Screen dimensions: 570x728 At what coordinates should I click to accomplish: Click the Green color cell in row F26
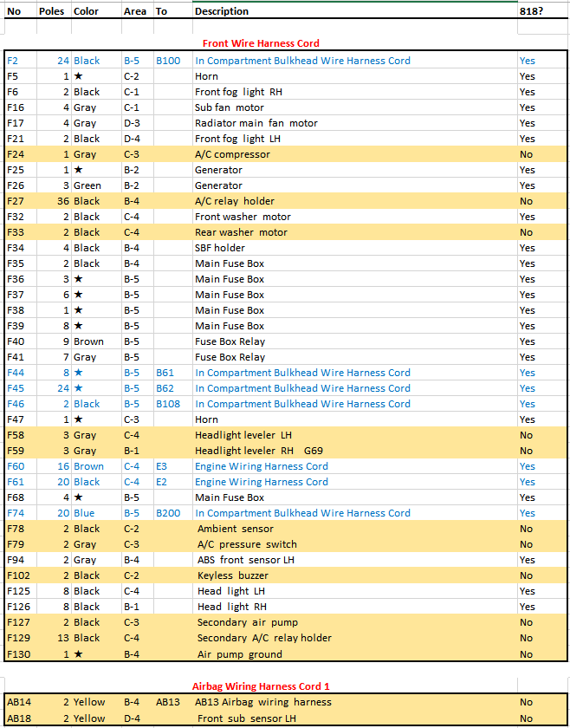tap(87, 185)
